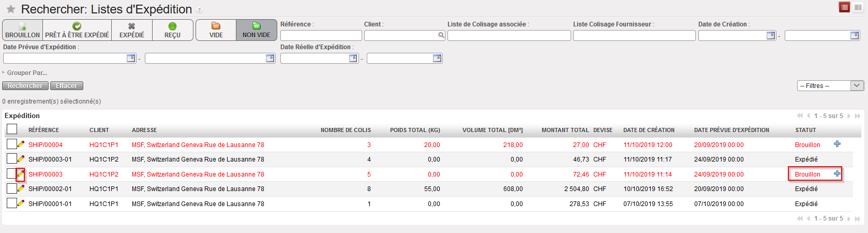Screen dimensions: 868x233
Task: Filter by Prêt à être expédié status
Action: pyautogui.click(x=77, y=30)
